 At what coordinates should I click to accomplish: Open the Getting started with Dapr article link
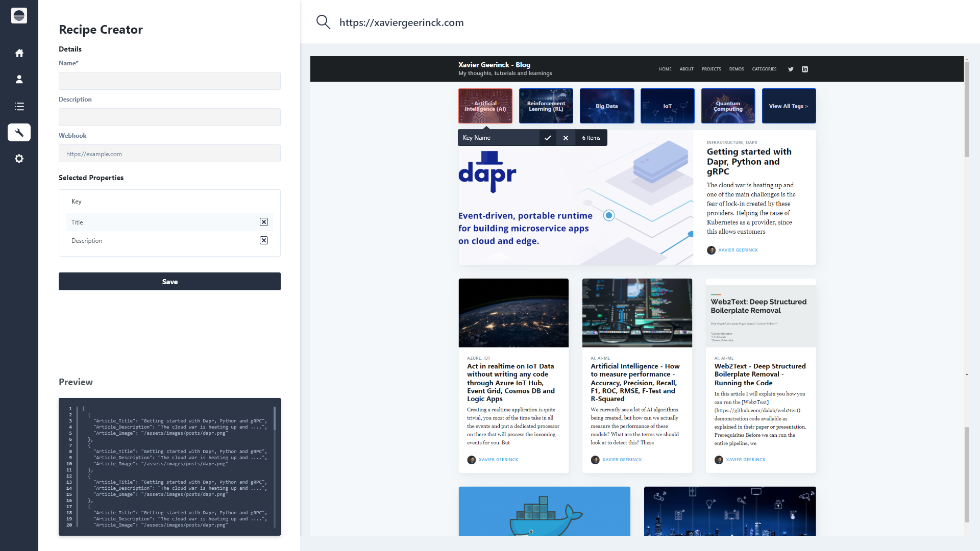coord(749,161)
